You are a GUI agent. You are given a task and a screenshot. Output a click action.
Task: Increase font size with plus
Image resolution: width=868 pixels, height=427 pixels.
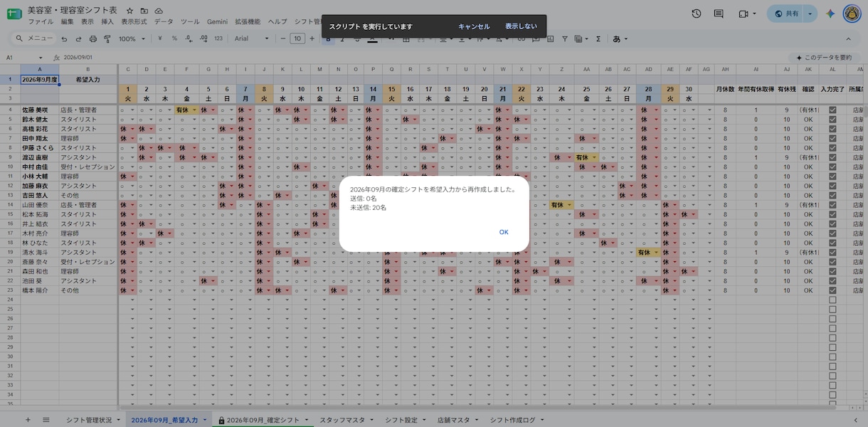click(x=312, y=38)
